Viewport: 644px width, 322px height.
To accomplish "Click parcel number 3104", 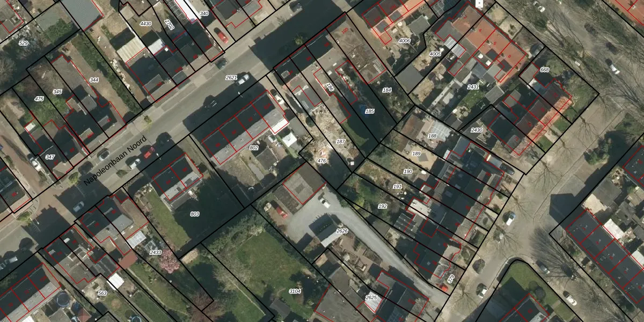I will click(295, 291).
